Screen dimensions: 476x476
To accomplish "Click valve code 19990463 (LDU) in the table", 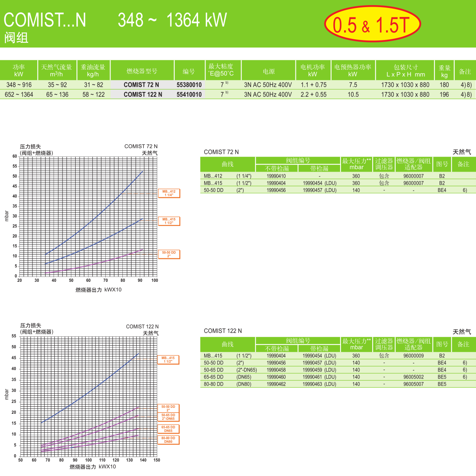I will click(x=319, y=384).
